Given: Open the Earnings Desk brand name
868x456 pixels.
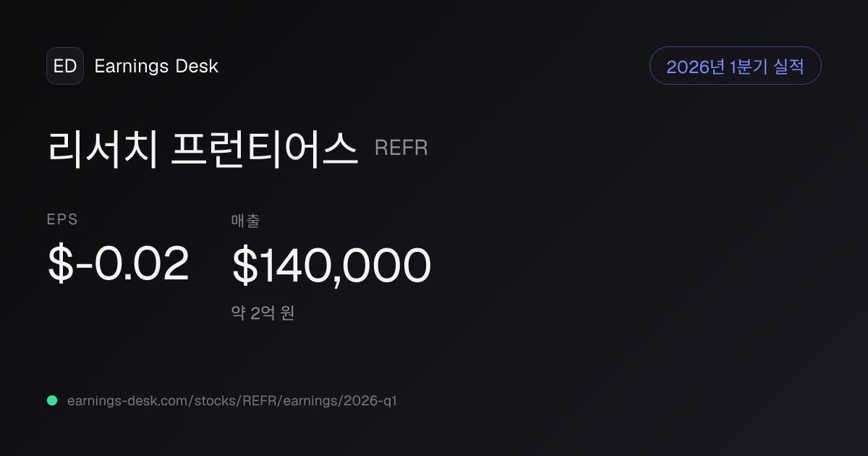Looking at the screenshot, I should (x=156, y=66).
